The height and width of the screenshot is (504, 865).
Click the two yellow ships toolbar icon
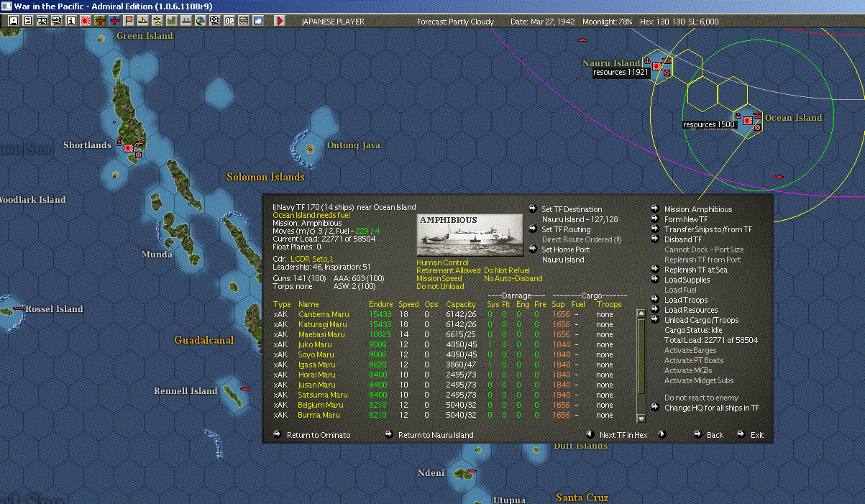tap(157, 22)
